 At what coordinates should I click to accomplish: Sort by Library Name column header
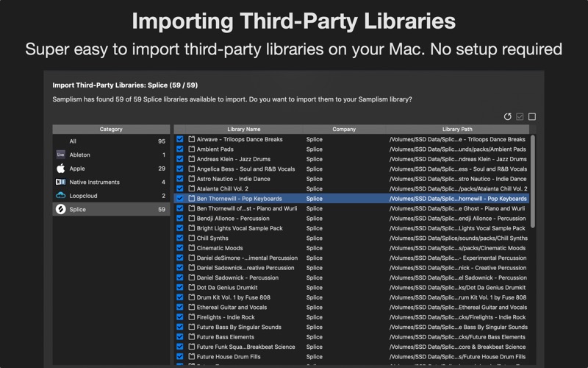(x=244, y=130)
